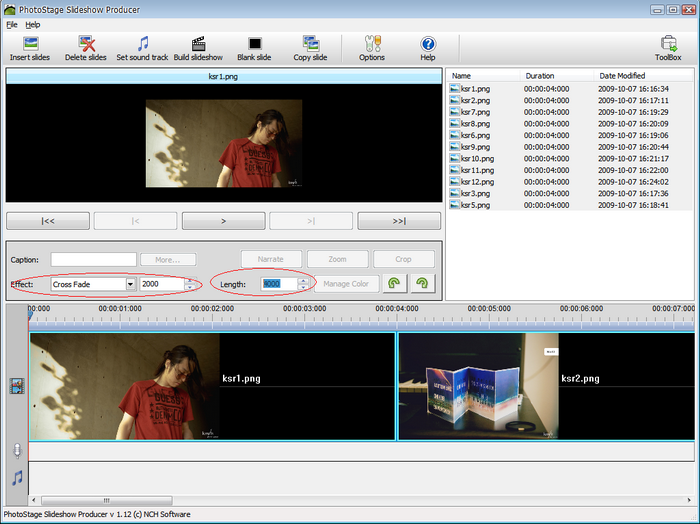
Task: Open the ToolBox icon
Action: coord(667,45)
